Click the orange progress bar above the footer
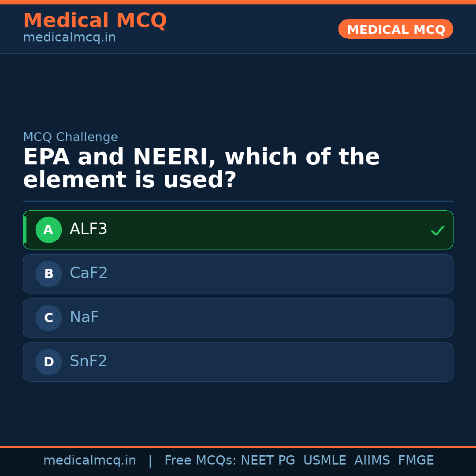The height and width of the screenshot is (476, 476). point(238,446)
